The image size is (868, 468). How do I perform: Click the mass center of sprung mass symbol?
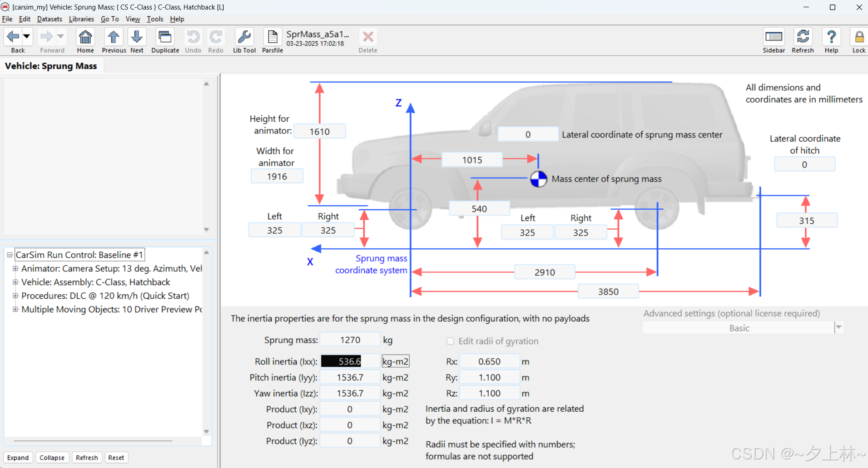coord(538,179)
